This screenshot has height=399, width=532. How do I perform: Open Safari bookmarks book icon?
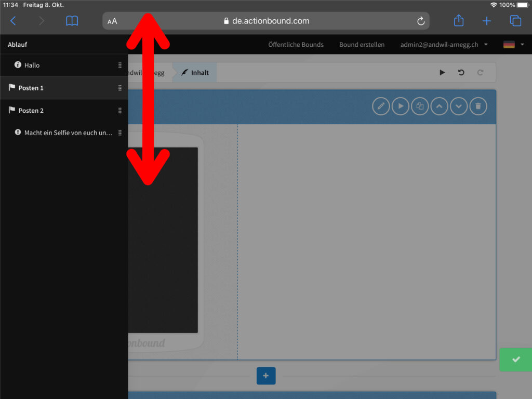point(72,21)
